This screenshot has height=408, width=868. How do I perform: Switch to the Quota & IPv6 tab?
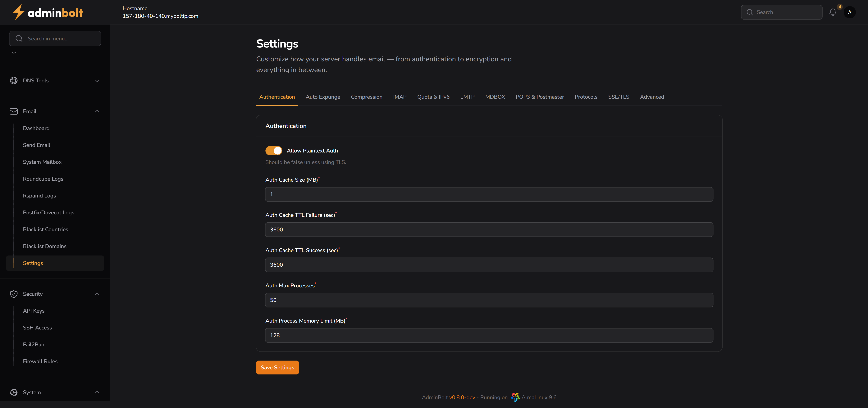[x=433, y=97]
